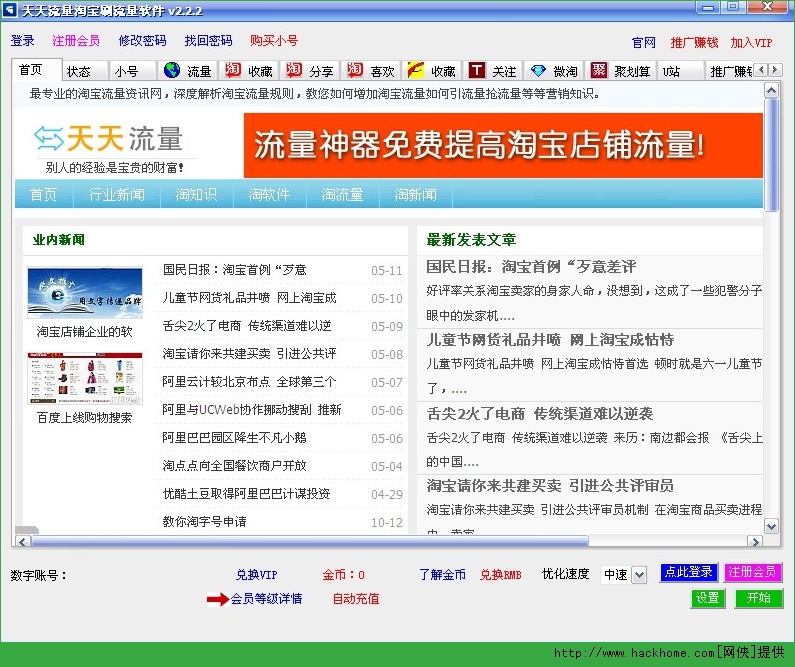Open the 官网 link
Image resolution: width=795 pixels, height=667 pixels.
644,43
